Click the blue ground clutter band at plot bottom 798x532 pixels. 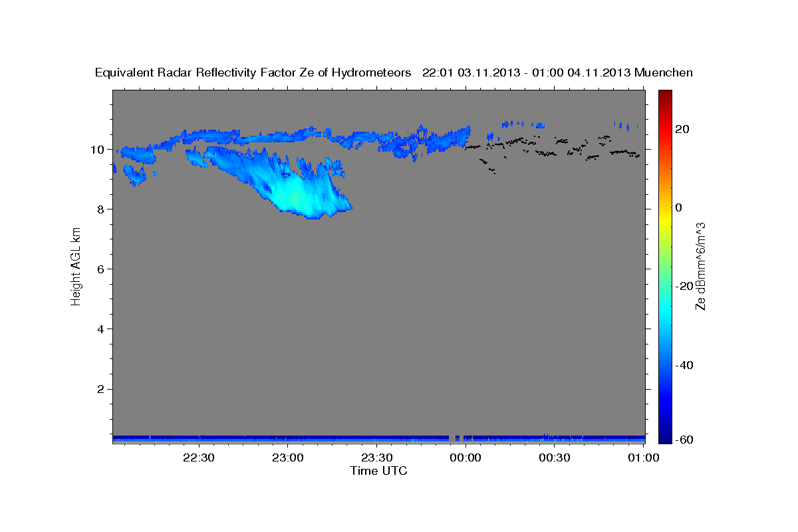tap(378, 439)
